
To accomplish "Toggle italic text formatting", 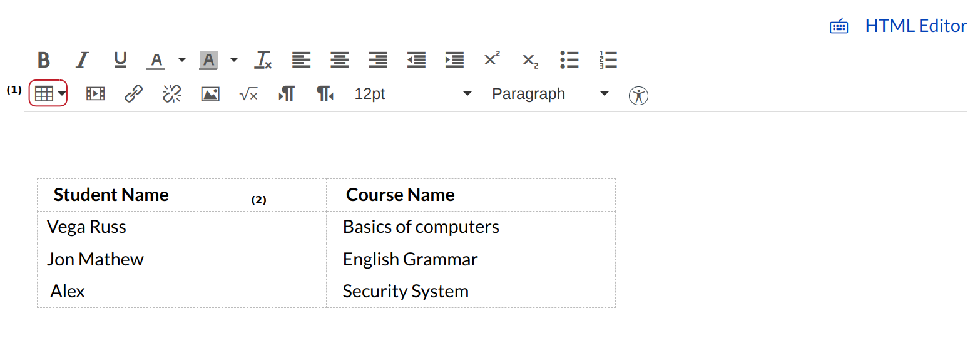I will tap(82, 60).
